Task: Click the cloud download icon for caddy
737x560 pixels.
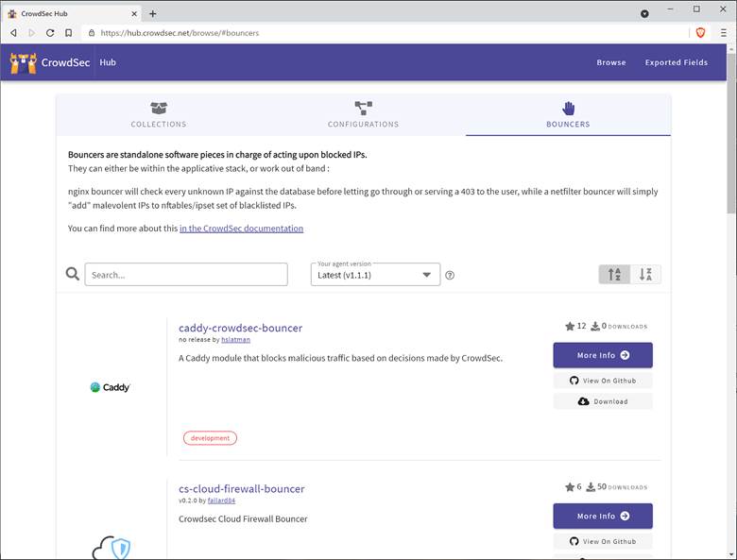Action: (583, 401)
